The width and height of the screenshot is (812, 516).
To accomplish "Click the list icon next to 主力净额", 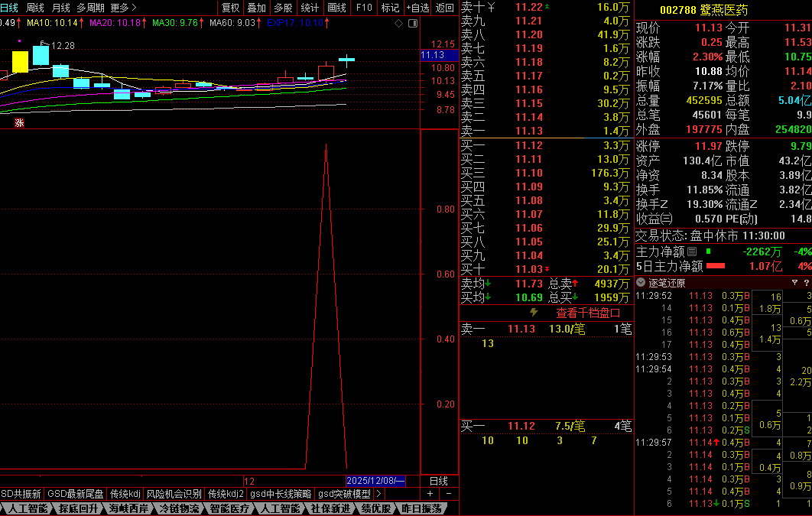I will tap(692, 252).
